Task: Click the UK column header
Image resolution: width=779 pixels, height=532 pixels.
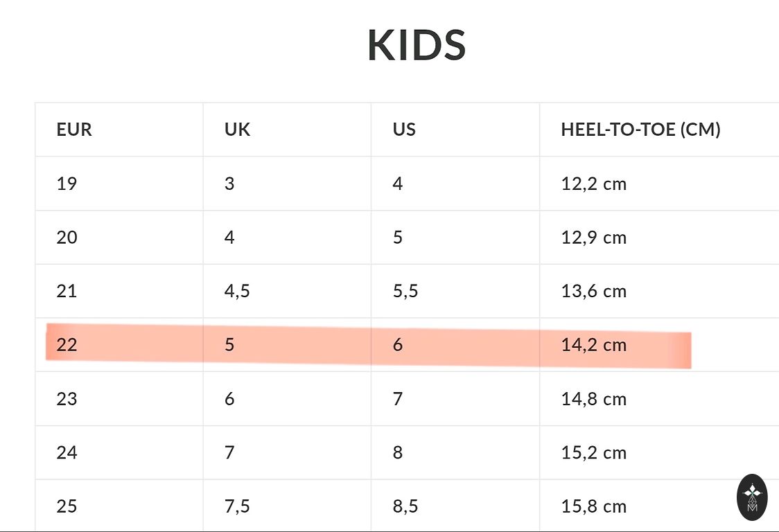Action: pyautogui.click(x=237, y=130)
